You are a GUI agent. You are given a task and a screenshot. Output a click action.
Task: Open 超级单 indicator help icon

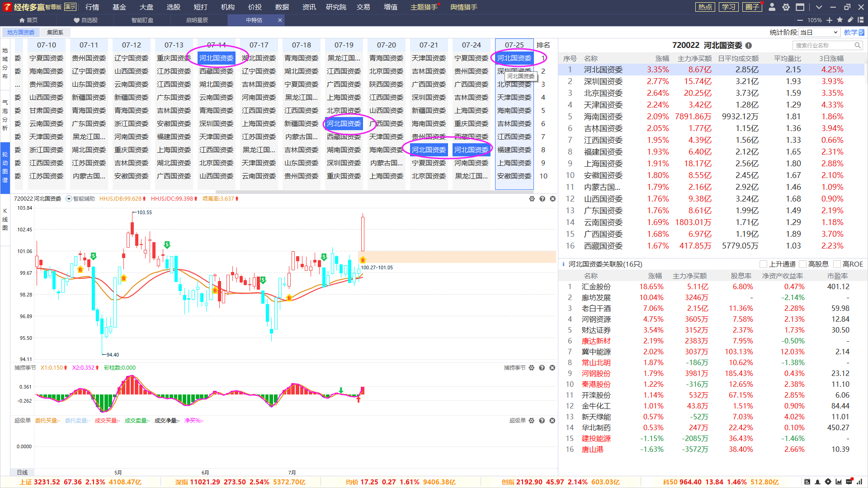click(x=542, y=421)
